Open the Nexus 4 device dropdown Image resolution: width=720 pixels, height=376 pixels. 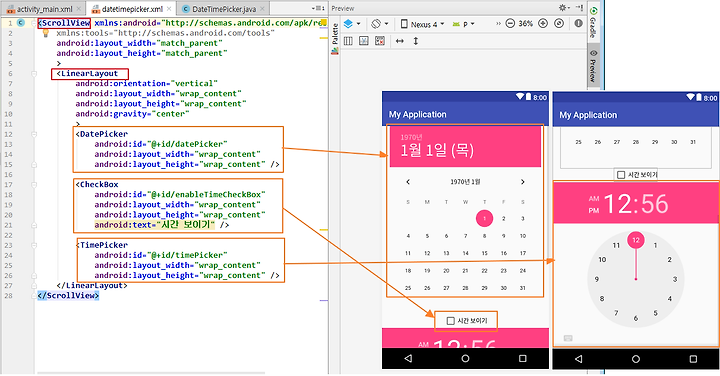coord(422,24)
